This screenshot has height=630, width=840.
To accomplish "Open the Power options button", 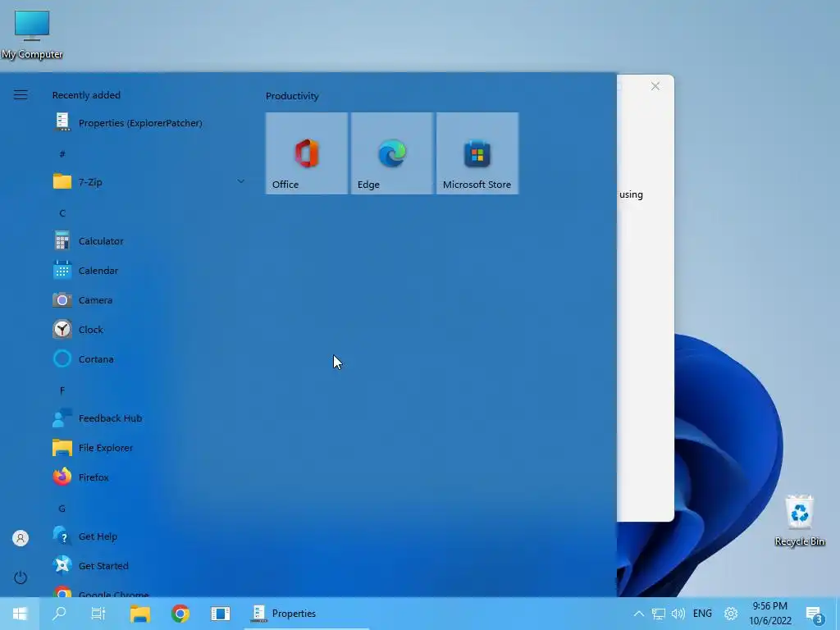I will (x=21, y=577).
